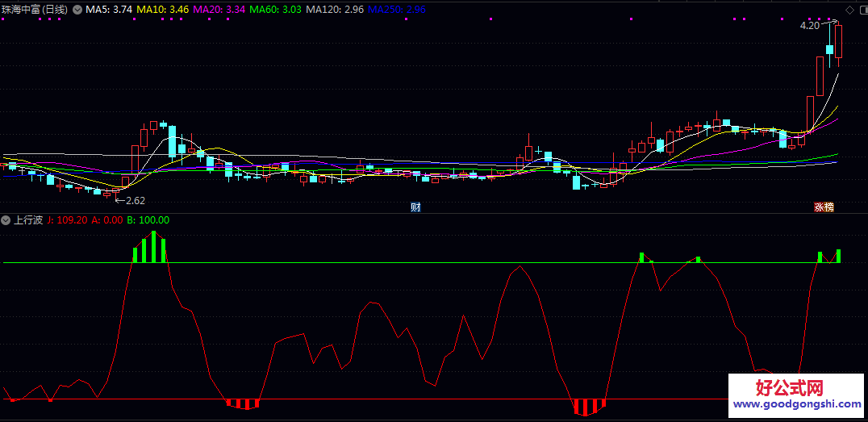Select the cyan candlestick just before the latest candle

click(829, 48)
